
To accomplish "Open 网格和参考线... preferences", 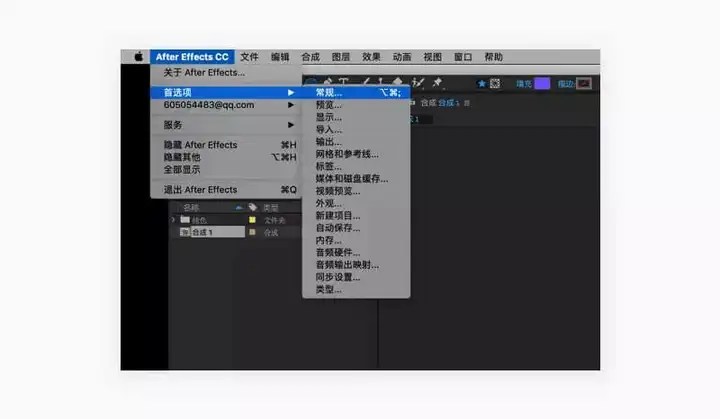I will coord(356,154).
